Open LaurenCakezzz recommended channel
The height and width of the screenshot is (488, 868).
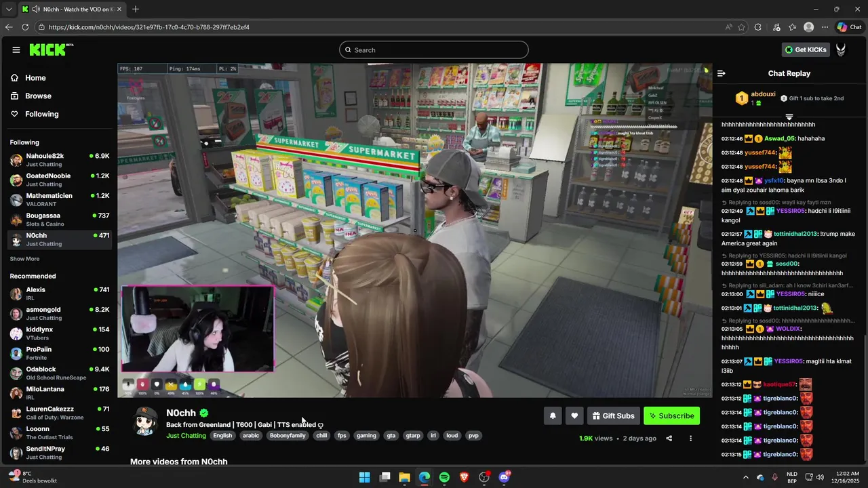tap(60, 413)
